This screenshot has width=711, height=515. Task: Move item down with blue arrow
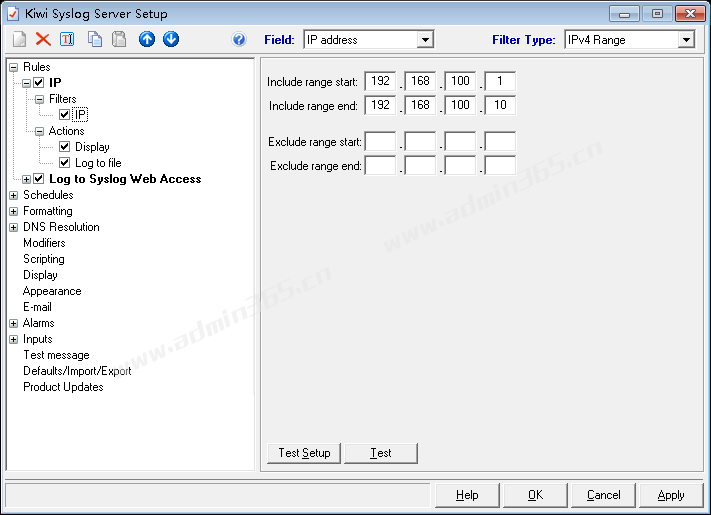(x=171, y=39)
